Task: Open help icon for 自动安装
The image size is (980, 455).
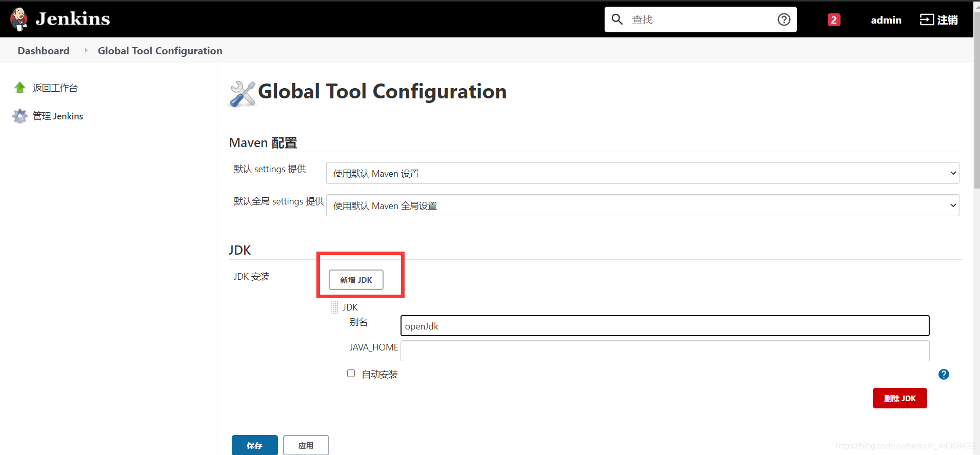Action: click(x=944, y=375)
